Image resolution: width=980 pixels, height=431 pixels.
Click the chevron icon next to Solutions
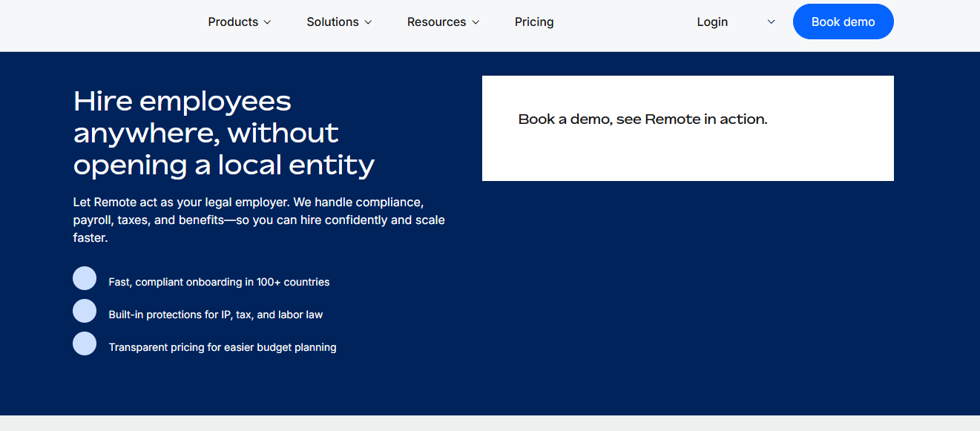tap(369, 22)
